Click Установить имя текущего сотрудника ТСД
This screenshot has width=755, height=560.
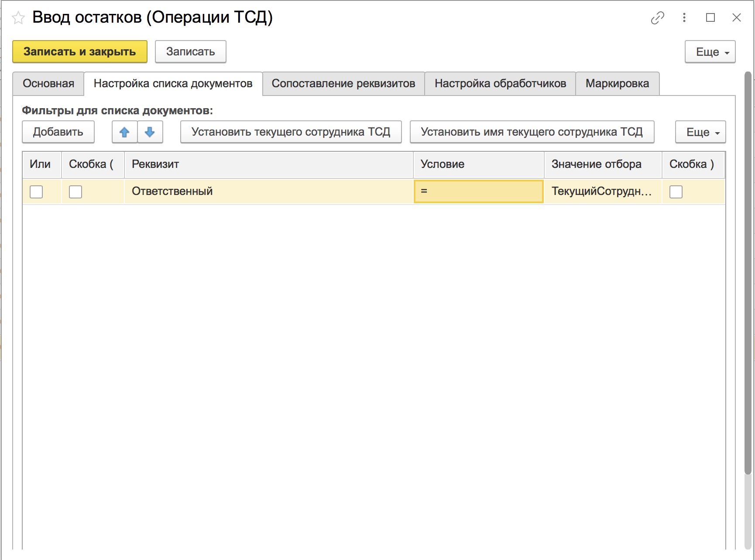pos(532,132)
